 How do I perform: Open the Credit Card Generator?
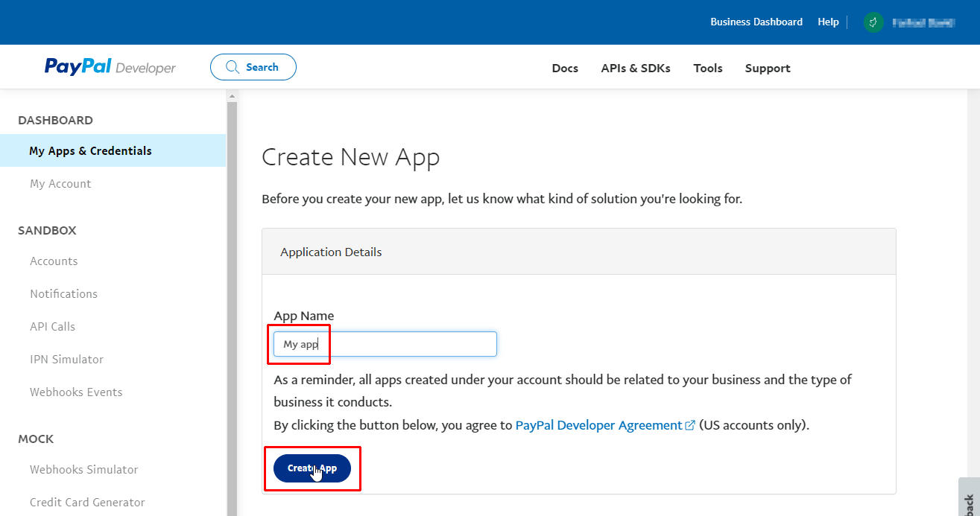pos(87,503)
